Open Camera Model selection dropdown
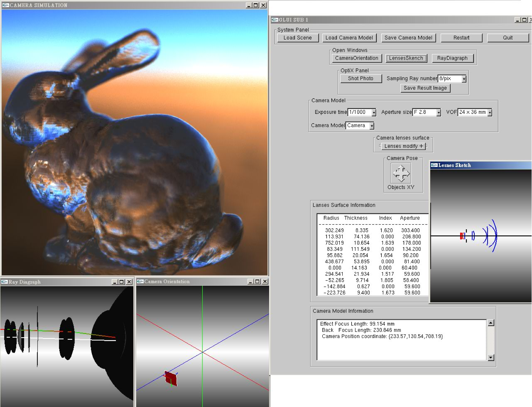Image resolution: width=532 pixels, height=407 pixels. pos(372,126)
